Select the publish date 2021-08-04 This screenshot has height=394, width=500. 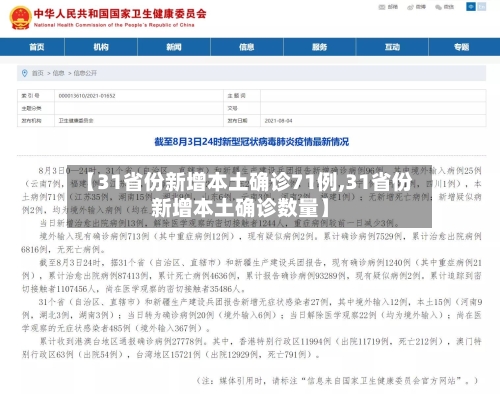coord(278,120)
